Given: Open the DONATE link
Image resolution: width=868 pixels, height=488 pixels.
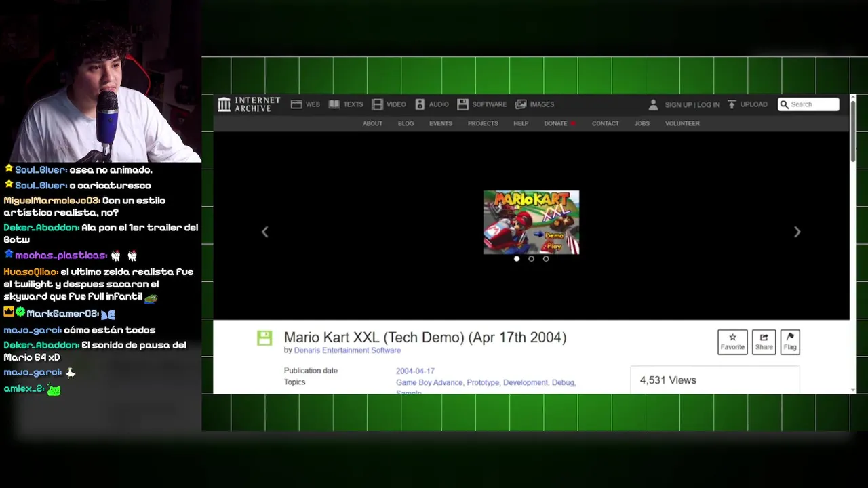Looking at the screenshot, I should [x=559, y=123].
